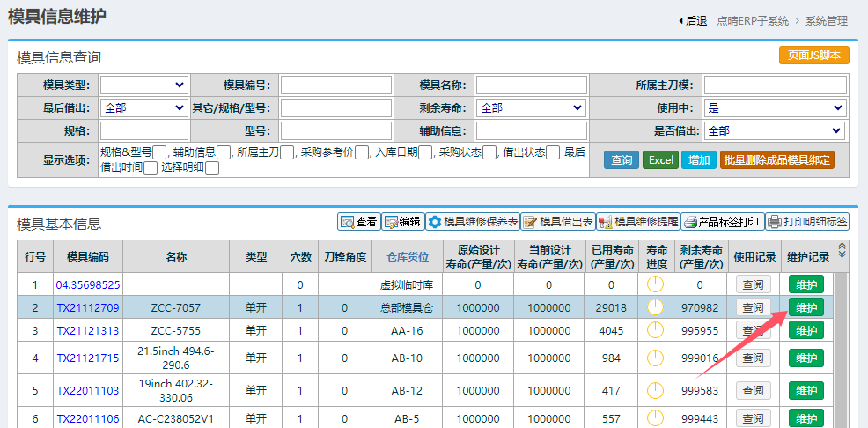Click cell 总部模具仓
Image resolution: width=868 pixels, height=428 pixels.
tap(407, 307)
